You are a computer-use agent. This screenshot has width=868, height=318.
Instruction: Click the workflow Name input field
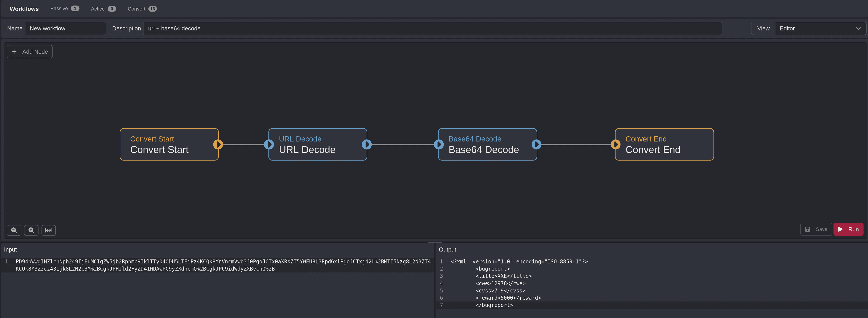[x=66, y=28]
